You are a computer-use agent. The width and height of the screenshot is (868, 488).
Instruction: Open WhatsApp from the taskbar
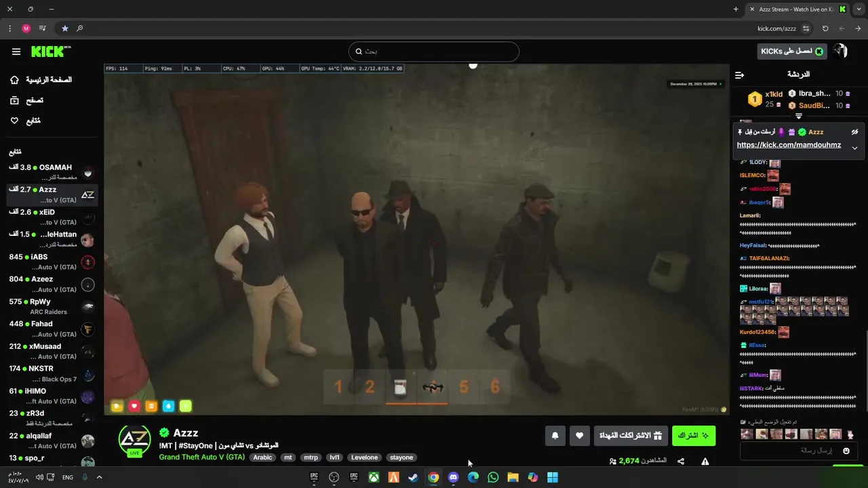[x=493, y=477]
